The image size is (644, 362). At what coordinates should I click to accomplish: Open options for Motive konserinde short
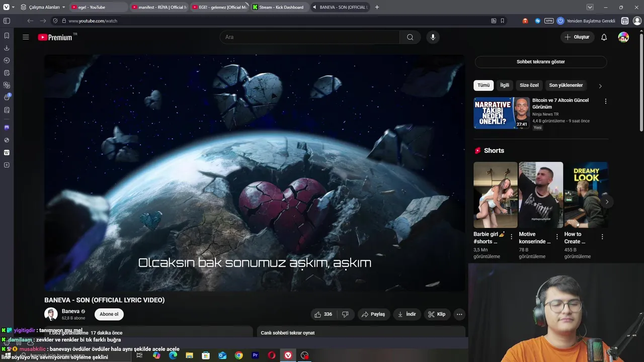coord(557,237)
